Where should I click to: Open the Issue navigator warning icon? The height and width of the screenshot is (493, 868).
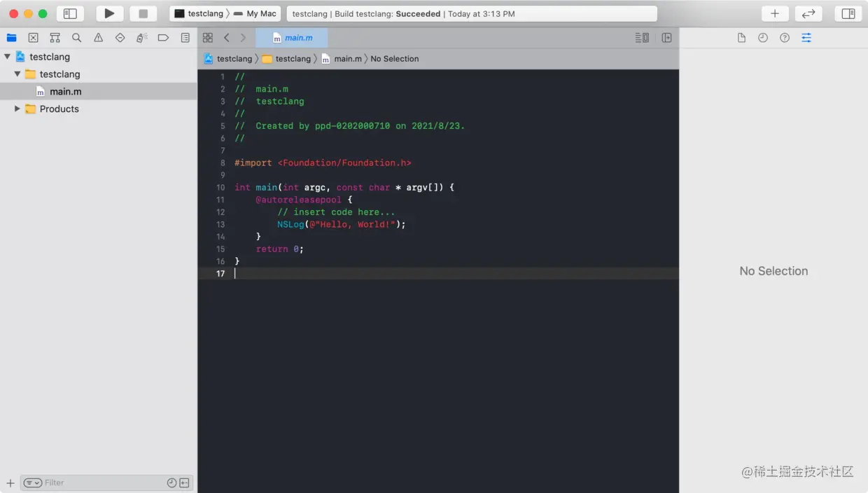[x=98, y=38]
